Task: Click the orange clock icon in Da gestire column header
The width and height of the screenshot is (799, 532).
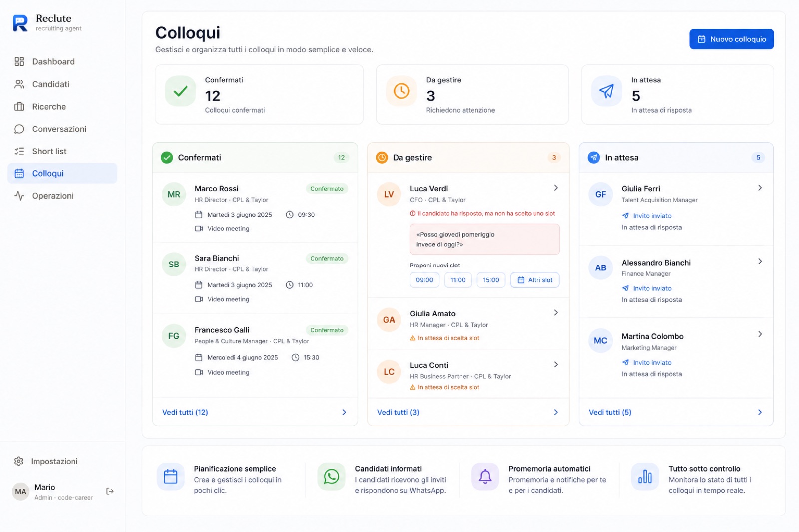Action: 382,158
